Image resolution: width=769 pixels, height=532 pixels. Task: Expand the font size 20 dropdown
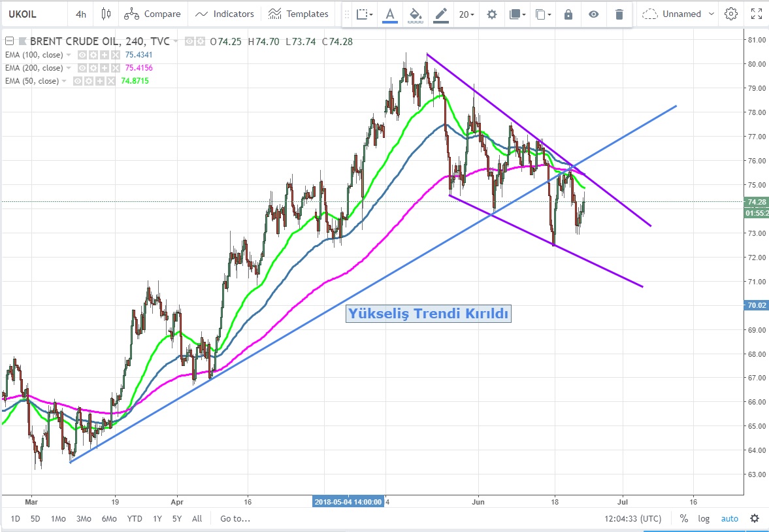coord(466,14)
